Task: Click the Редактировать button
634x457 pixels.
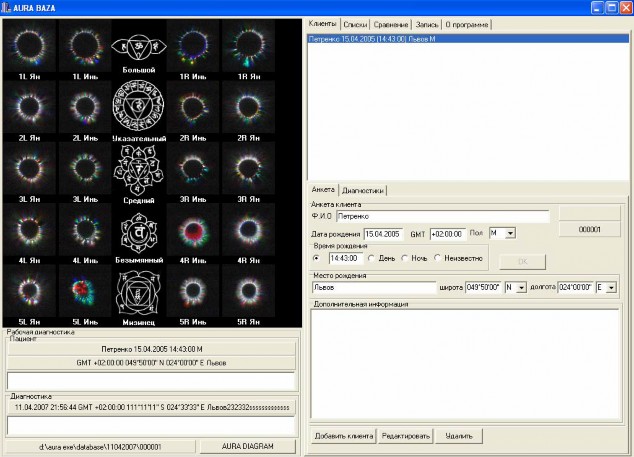Action: pyautogui.click(x=406, y=436)
